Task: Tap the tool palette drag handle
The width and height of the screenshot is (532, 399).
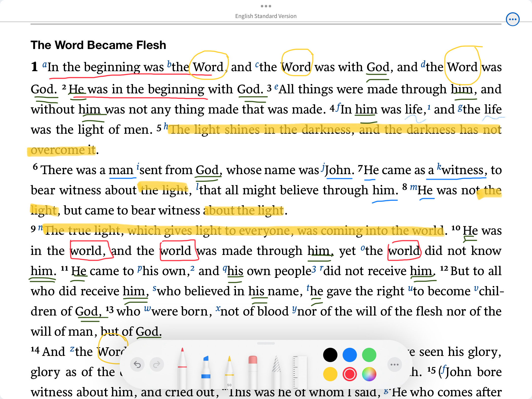Action: pos(266,343)
